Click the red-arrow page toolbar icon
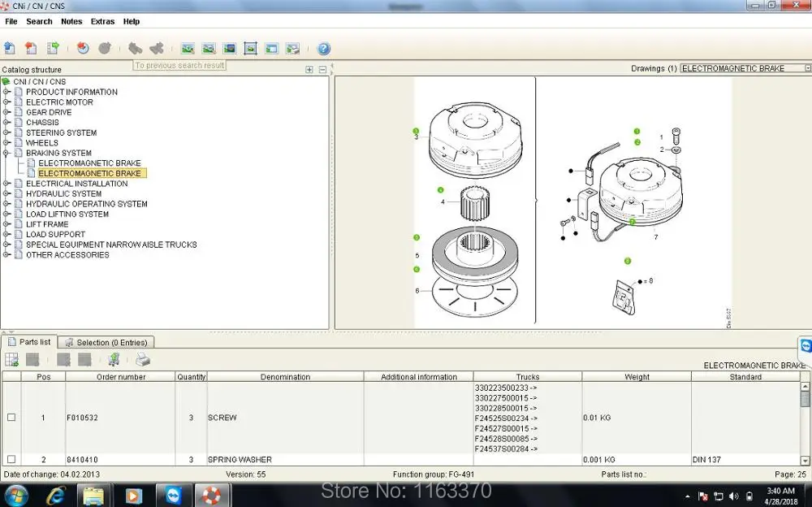This screenshot has width=812, height=507. tap(31, 48)
